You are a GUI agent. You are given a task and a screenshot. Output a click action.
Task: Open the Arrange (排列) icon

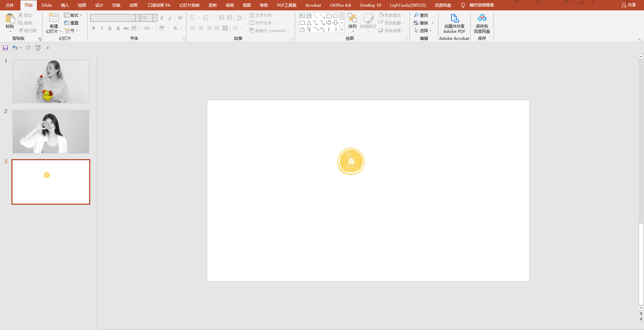tap(352, 18)
